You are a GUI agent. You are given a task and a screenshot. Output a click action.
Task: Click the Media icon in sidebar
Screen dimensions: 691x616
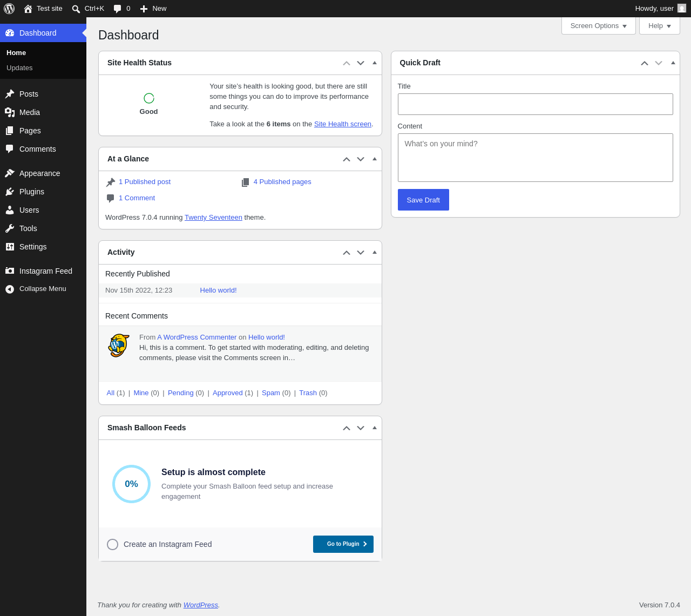click(x=10, y=112)
